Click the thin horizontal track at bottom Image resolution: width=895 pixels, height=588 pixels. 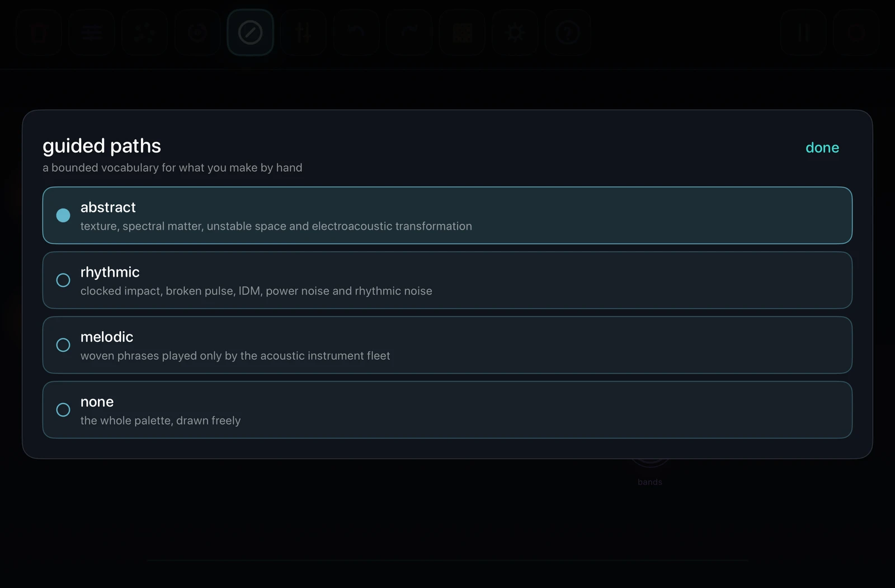pos(447,560)
